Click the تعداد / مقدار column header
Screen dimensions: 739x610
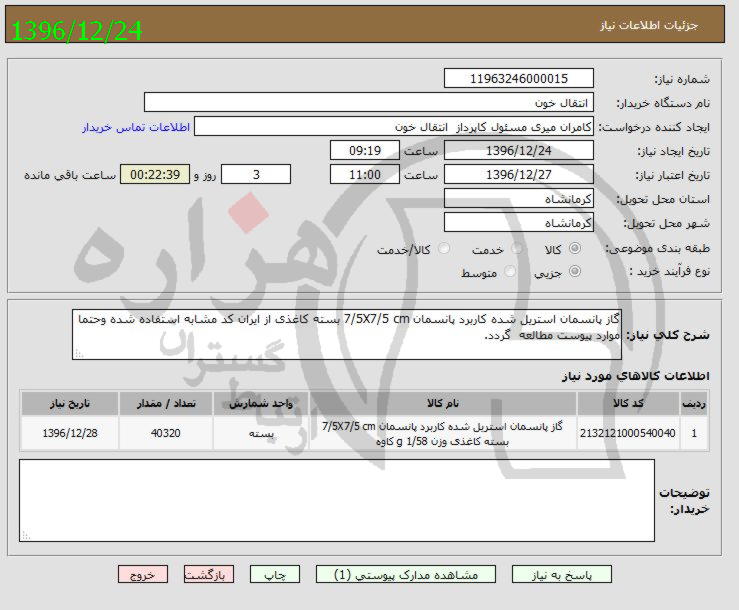coord(166,404)
